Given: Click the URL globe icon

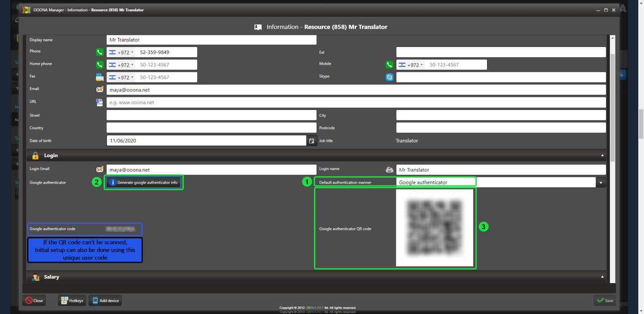Looking at the screenshot, I should point(100,102).
